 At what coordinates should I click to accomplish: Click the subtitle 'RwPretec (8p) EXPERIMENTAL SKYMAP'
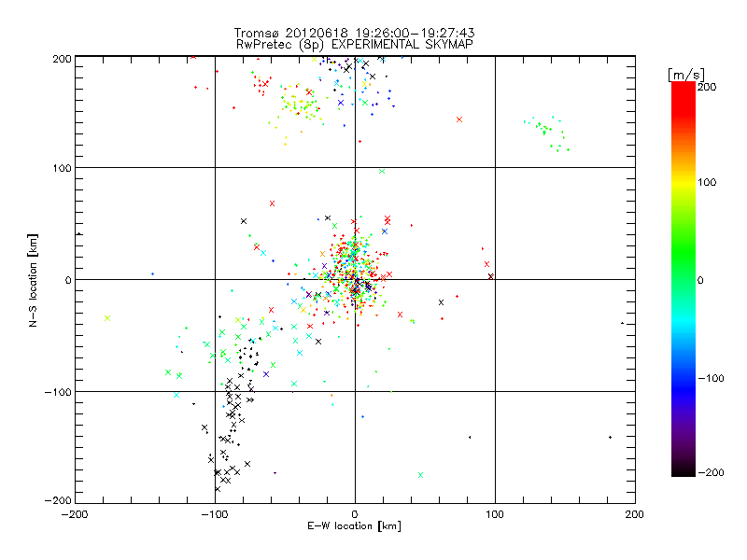(x=355, y=44)
